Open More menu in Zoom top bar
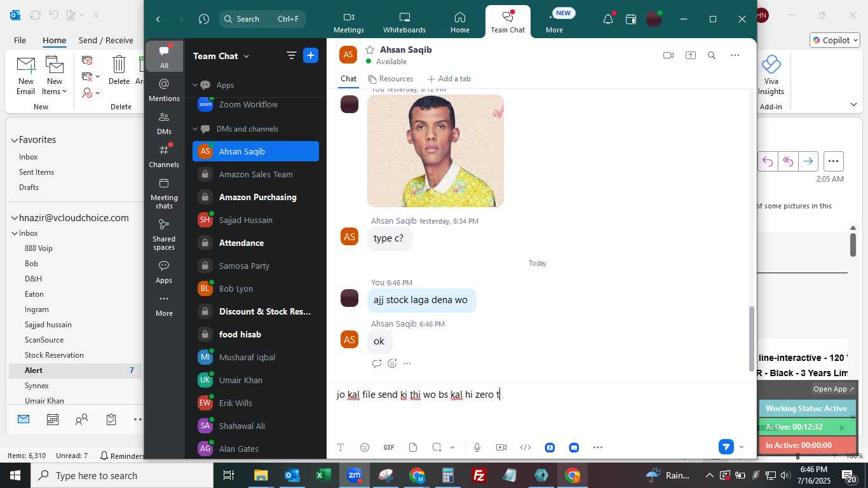 (554, 23)
